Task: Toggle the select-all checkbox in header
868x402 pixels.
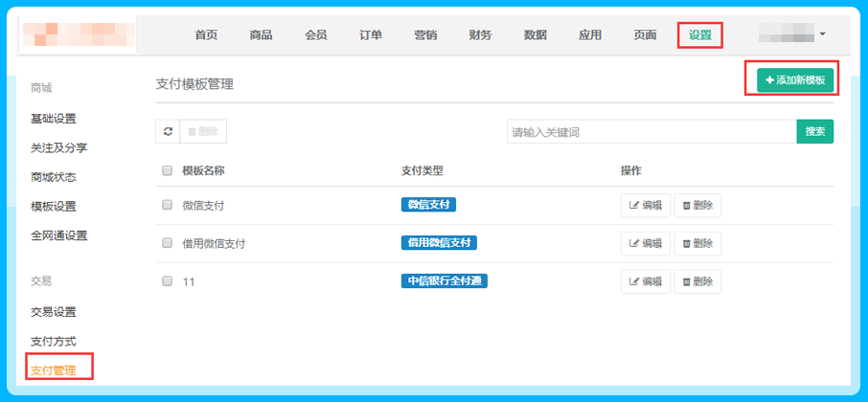Action: click(x=168, y=171)
